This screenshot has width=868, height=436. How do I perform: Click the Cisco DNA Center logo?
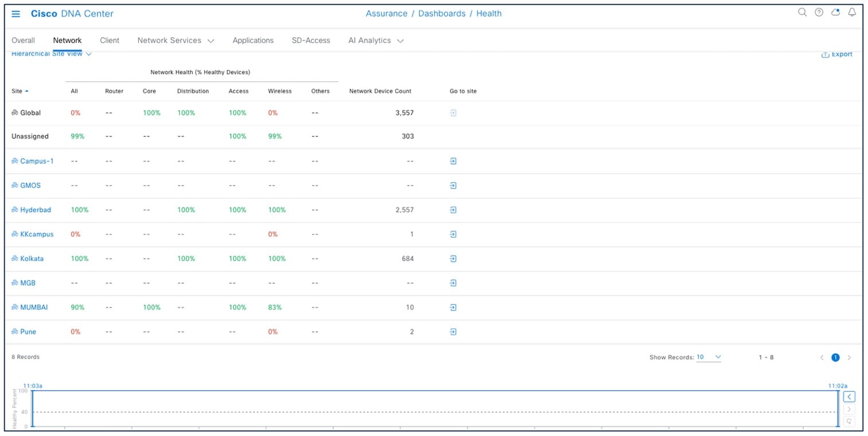tap(72, 14)
